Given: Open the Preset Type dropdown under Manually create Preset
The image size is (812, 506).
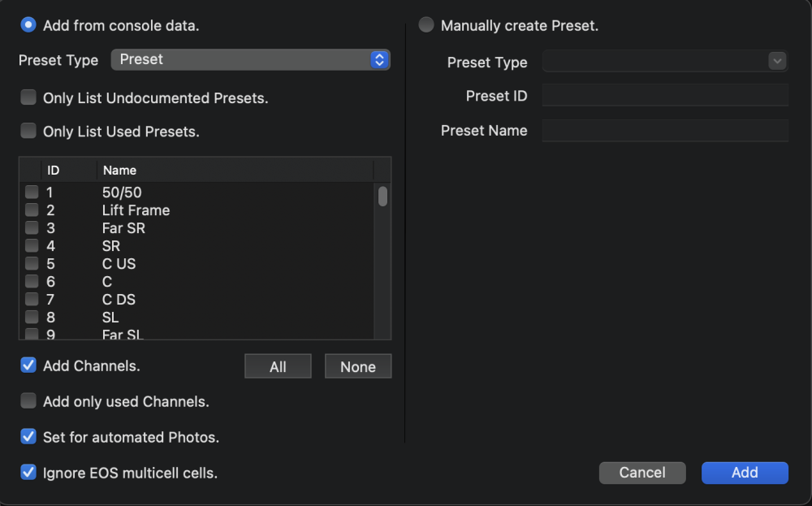Looking at the screenshot, I should 664,61.
